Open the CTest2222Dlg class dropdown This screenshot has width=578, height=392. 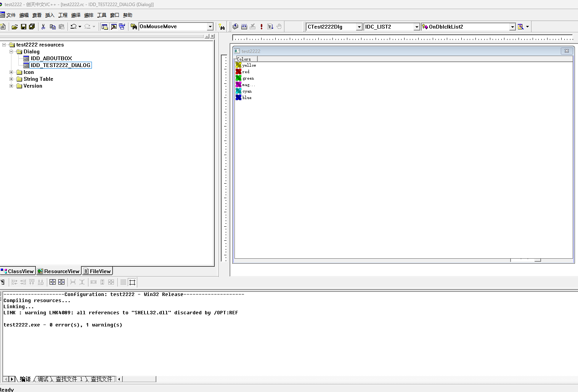pos(359,27)
